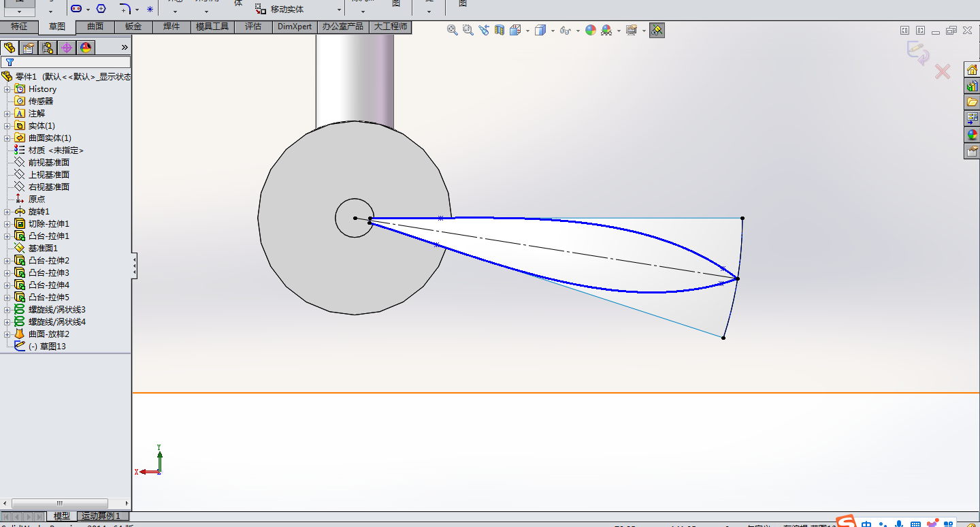The height and width of the screenshot is (527, 980).
Task: Expand the History tree node
Action: click(7, 89)
